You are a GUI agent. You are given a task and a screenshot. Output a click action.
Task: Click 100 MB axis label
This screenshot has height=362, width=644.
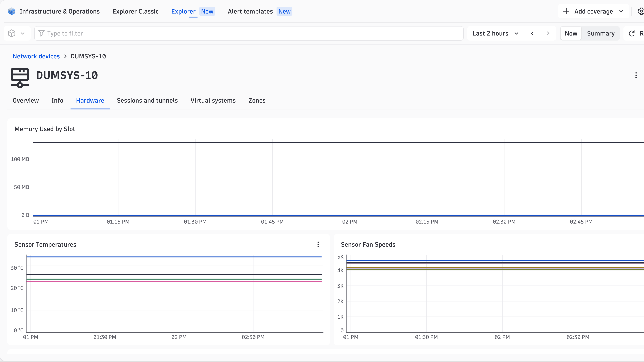[x=20, y=159]
